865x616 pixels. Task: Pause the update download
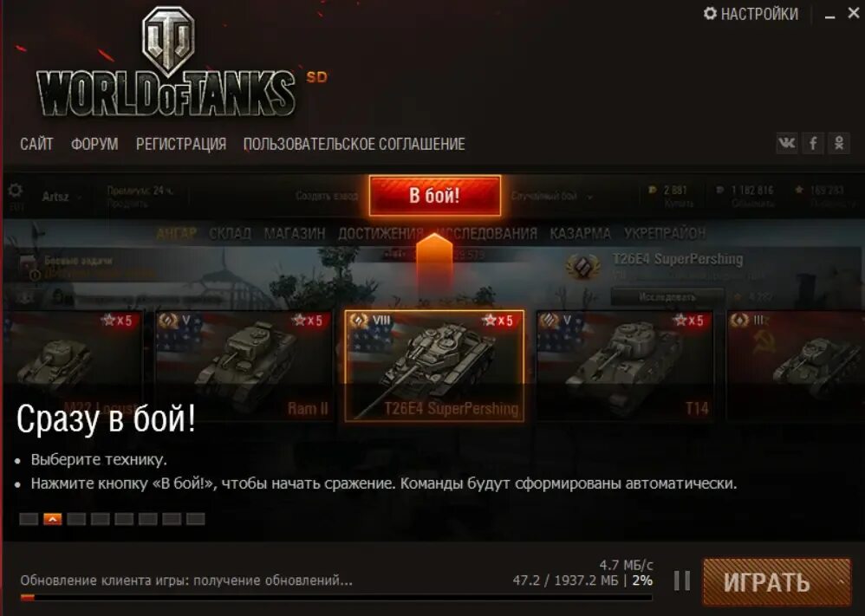[682, 580]
